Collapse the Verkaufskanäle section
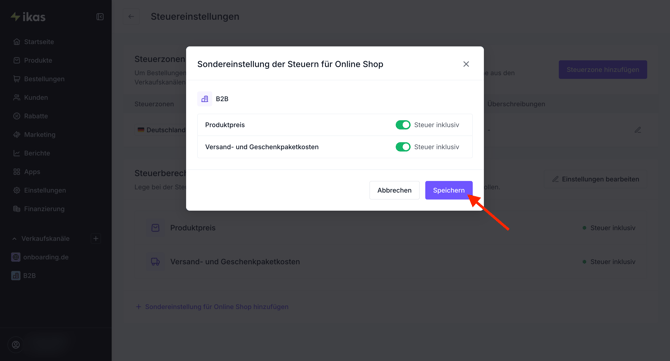 [15, 239]
